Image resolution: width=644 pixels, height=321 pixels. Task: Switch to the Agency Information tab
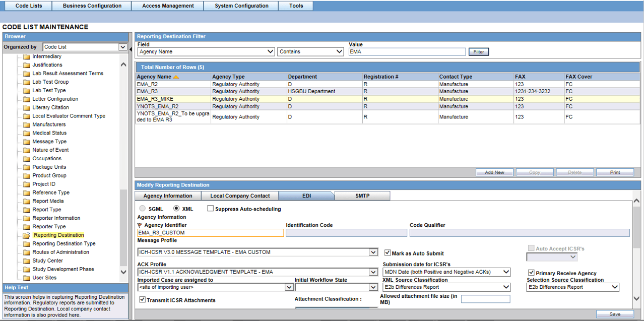(168, 196)
